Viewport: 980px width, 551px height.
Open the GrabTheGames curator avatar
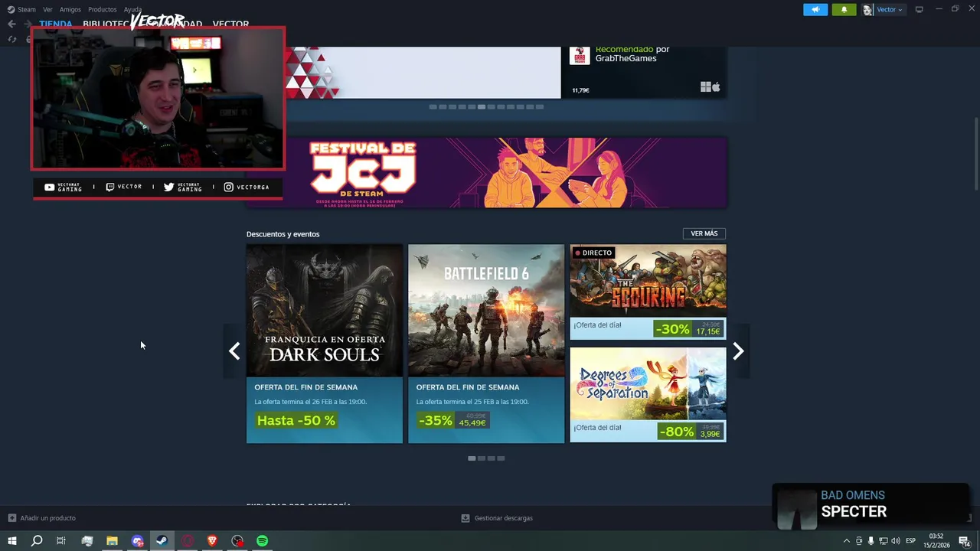[580, 55]
